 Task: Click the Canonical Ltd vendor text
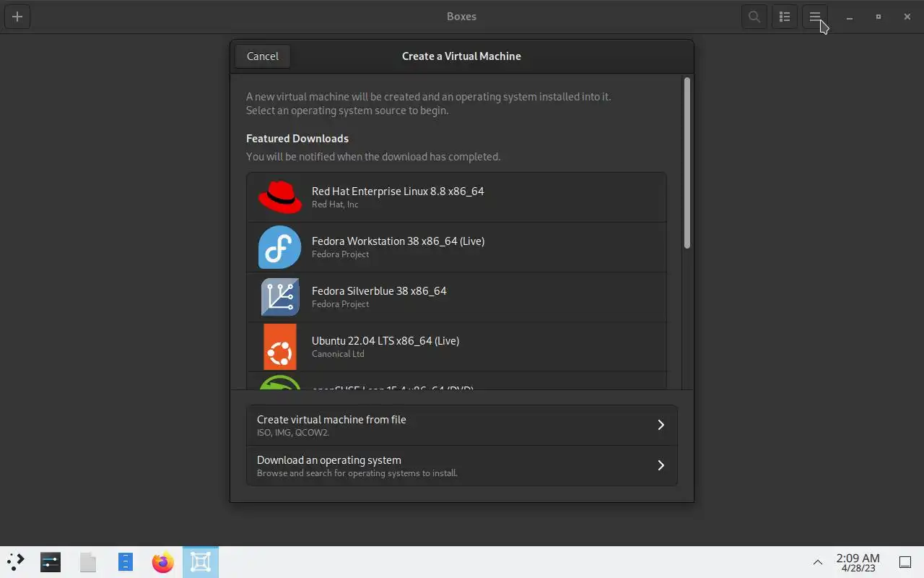pyautogui.click(x=338, y=354)
